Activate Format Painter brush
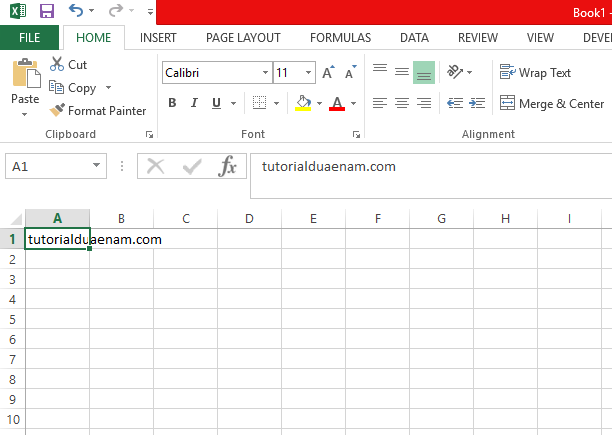 coord(97,110)
